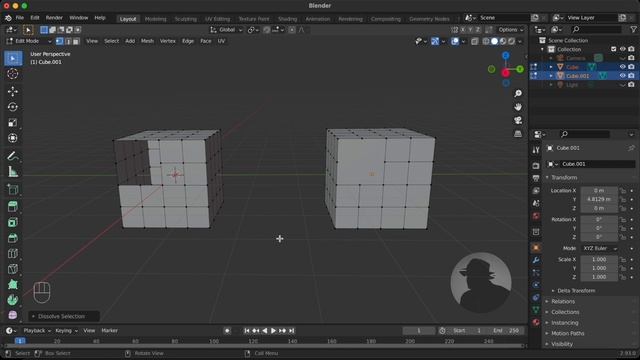The image size is (640, 360).
Task: Open XYZ Euler rotation mode dropdown
Action: 599,248
